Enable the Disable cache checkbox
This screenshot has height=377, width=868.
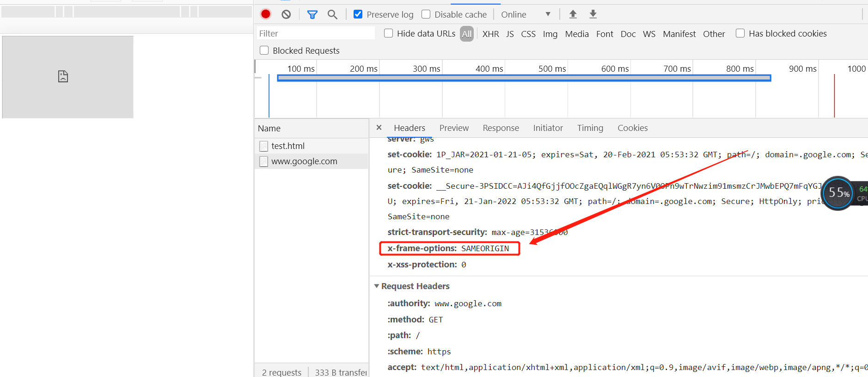click(426, 14)
